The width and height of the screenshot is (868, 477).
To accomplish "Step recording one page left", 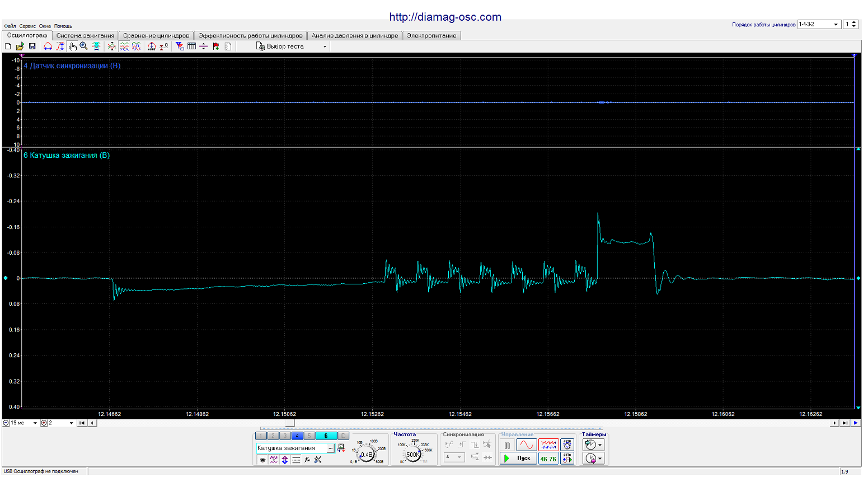I will click(92, 423).
